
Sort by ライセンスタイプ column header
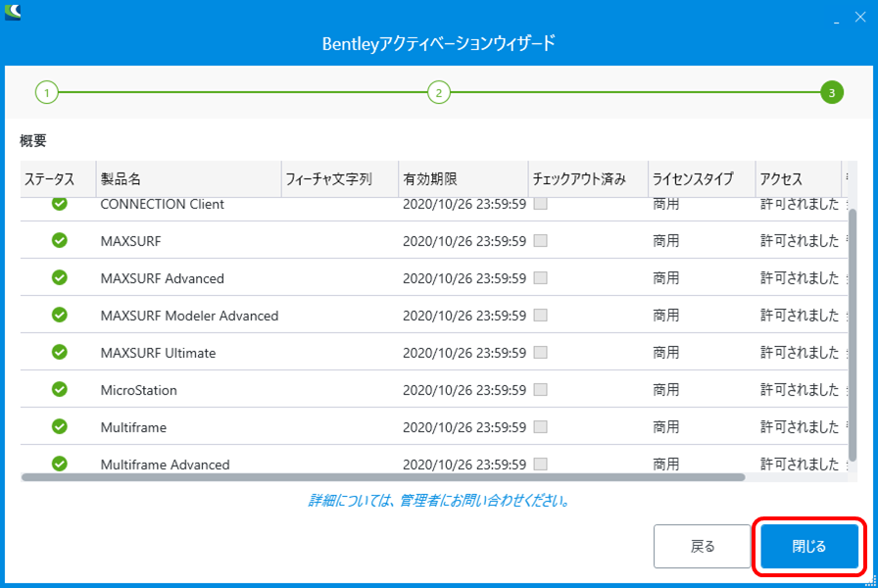[x=703, y=179]
